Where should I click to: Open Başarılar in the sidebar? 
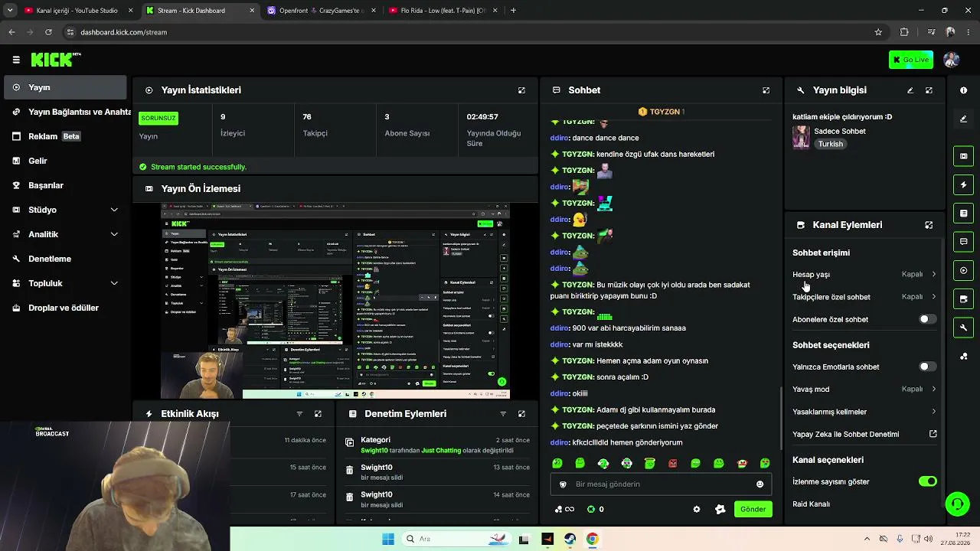pos(64,185)
